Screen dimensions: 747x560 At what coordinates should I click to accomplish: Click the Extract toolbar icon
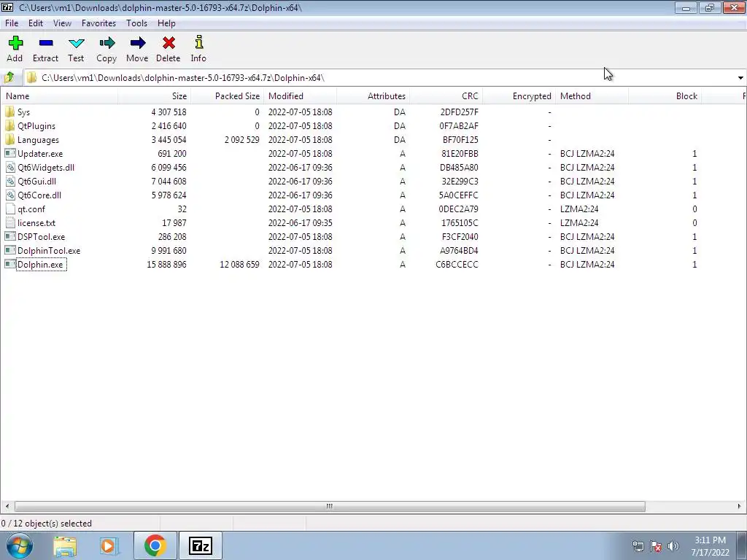pyautogui.click(x=46, y=43)
